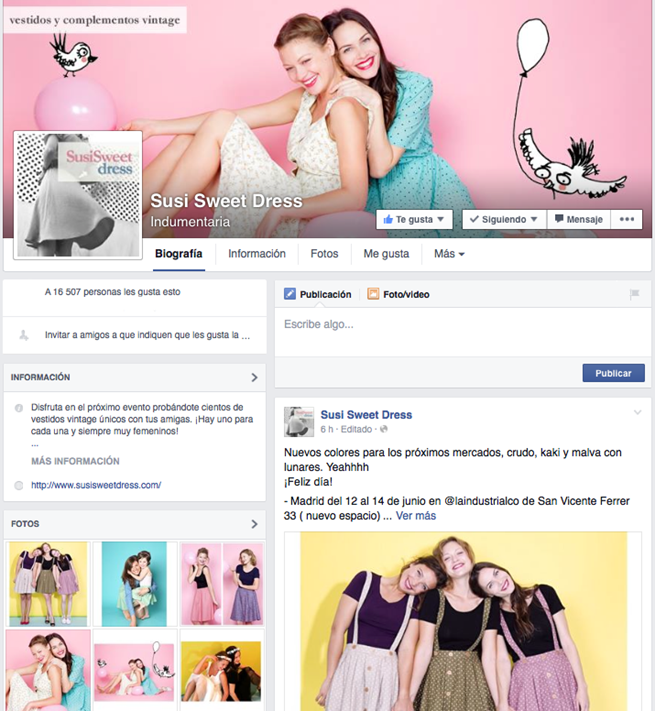Click the Publicar button
655x711 pixels.
pos(613,373)
